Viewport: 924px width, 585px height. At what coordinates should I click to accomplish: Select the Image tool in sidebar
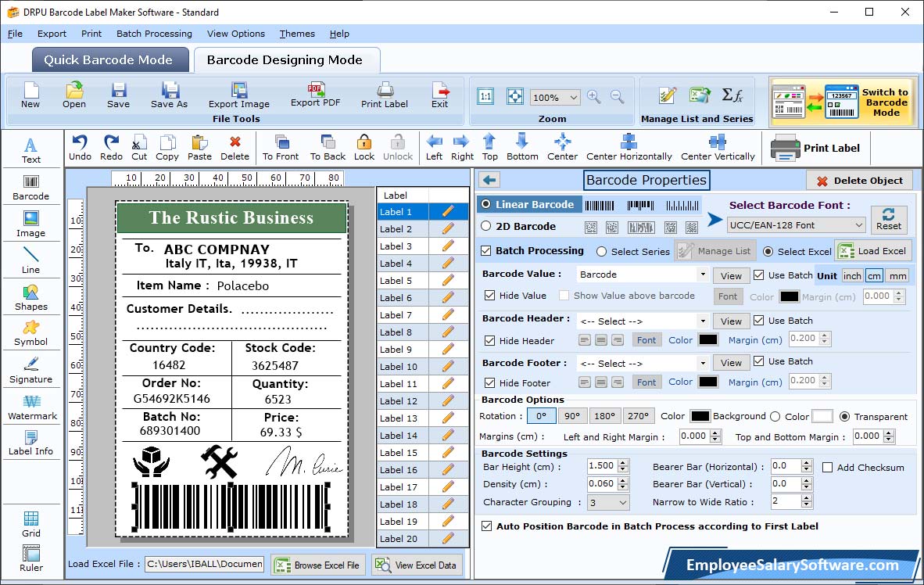tap(30, 224)
